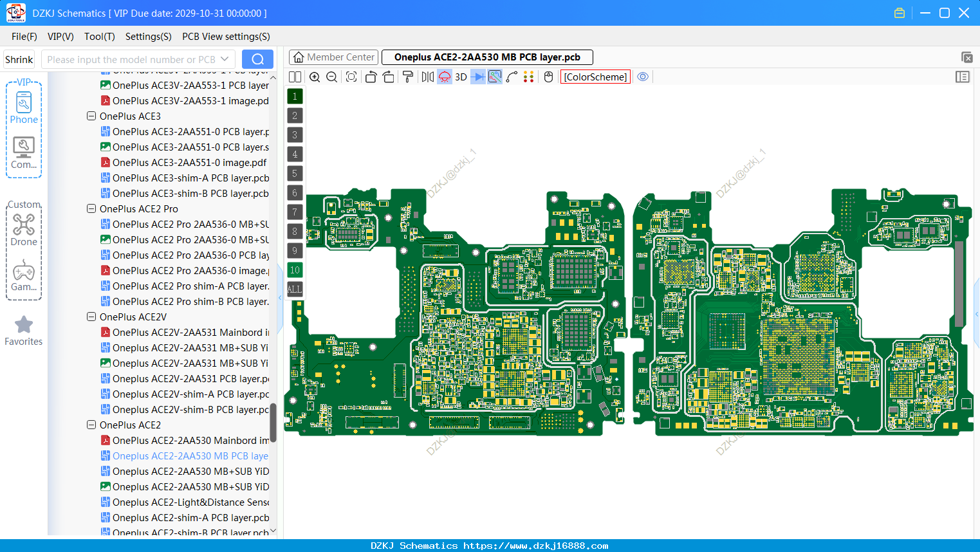980x552 pixels.
Task: Click the colored dots grid icon
Action: (528, 77)
